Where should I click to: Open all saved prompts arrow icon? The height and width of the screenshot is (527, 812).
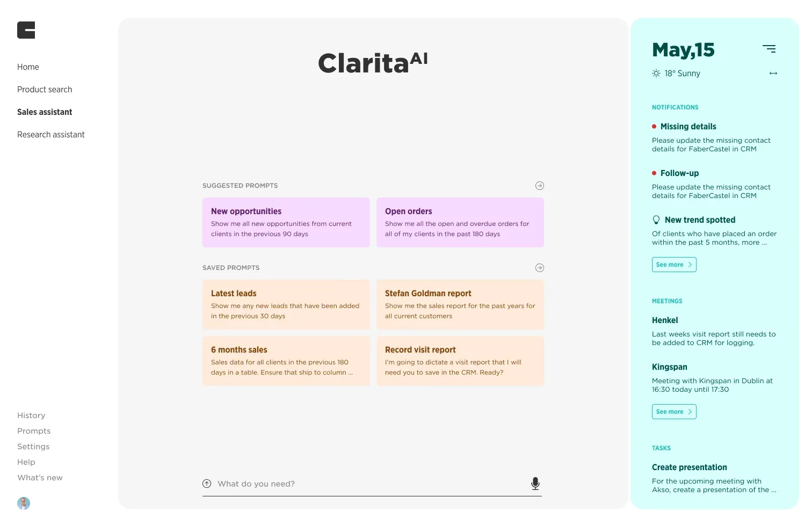tap(540, 268)
